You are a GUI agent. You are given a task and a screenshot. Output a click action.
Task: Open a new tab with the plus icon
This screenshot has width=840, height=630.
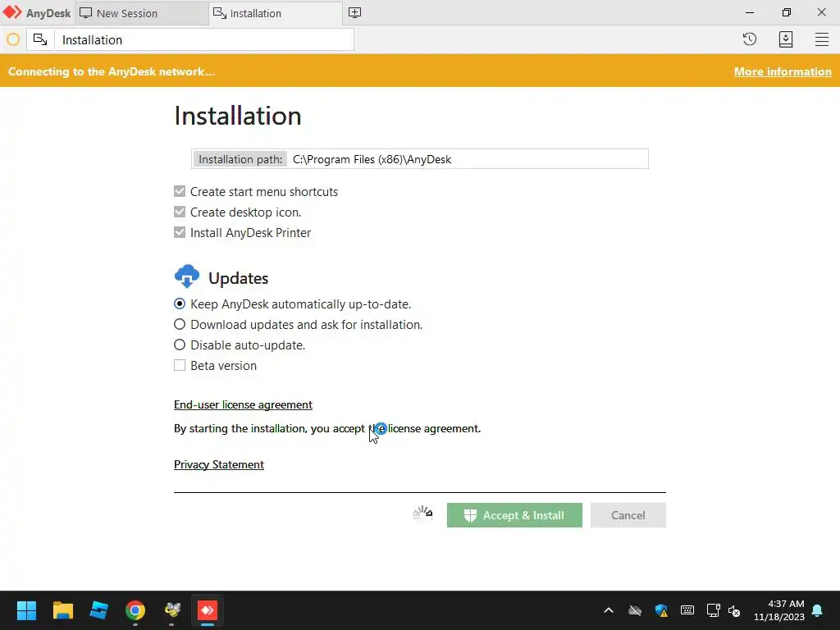pyautogui.click(x=354, y=12)
